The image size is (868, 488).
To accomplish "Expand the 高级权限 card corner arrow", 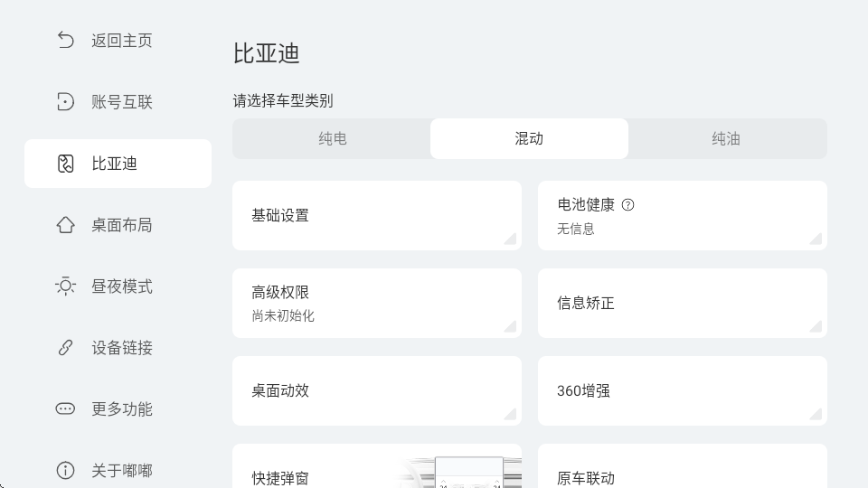I will 511,327.
